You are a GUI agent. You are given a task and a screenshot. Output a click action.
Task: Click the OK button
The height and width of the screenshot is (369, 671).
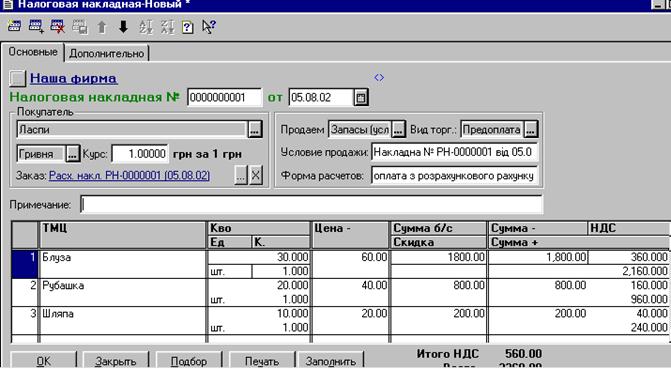[x=43, y=360]
